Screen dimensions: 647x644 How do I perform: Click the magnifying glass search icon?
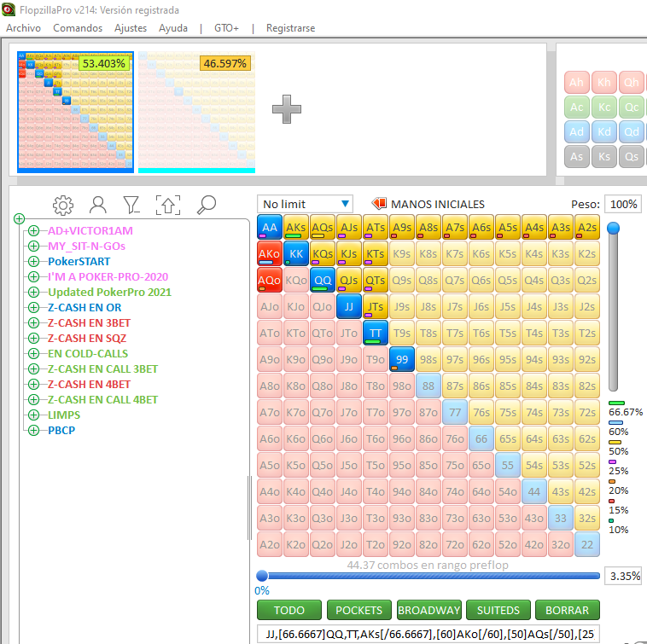coord(207,205)
